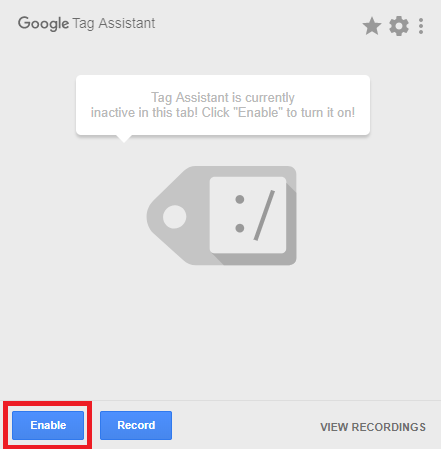The height and width of the screenshot is (451, 441).
Task: Click the "Tag Assistant is currently" message line
Action: pyautogui.click(x=223, y=97)
